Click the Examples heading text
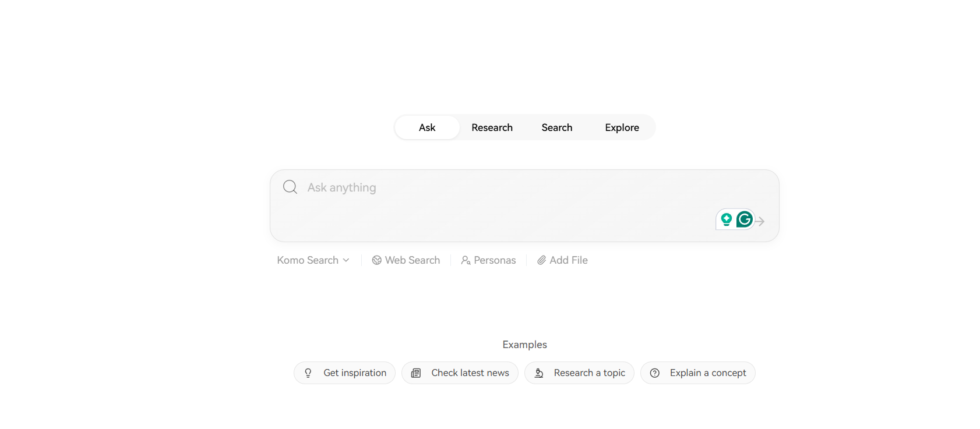Image resolution: width=980 pixels, height=429 pixels. [524, 345]
